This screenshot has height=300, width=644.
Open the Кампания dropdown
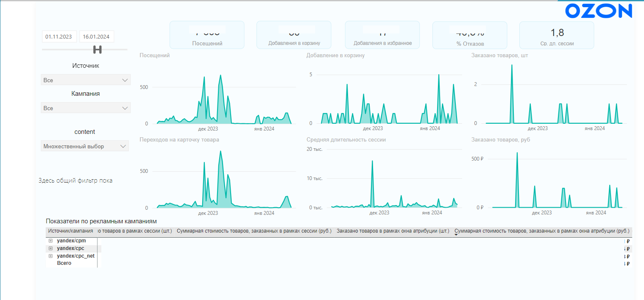(x=86, y=108)
